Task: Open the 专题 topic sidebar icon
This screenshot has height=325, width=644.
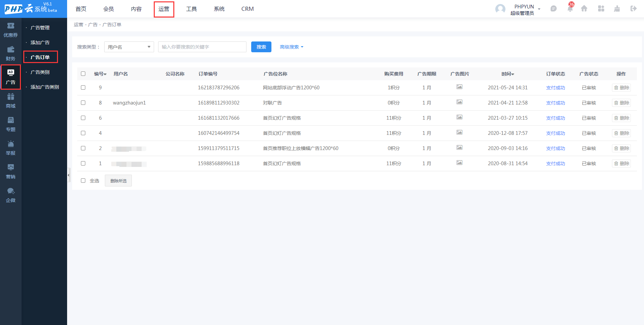Action: pos(11,124)
